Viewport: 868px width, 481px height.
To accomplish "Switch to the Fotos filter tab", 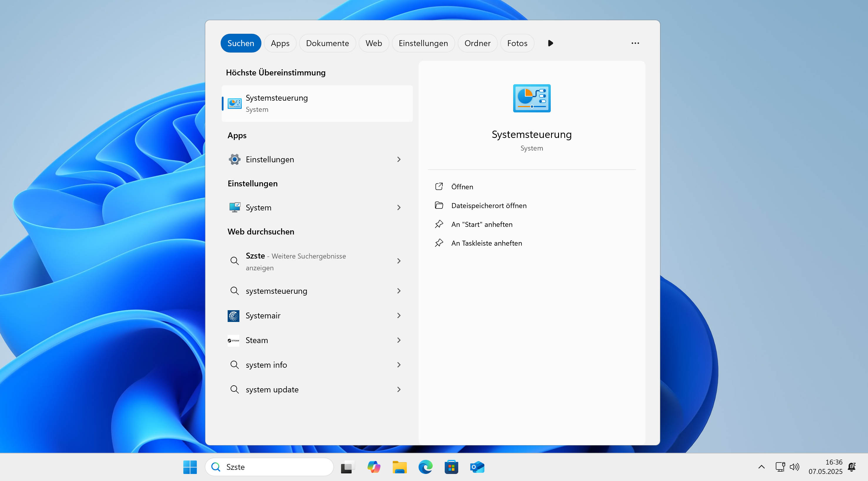I will (517, 43).
